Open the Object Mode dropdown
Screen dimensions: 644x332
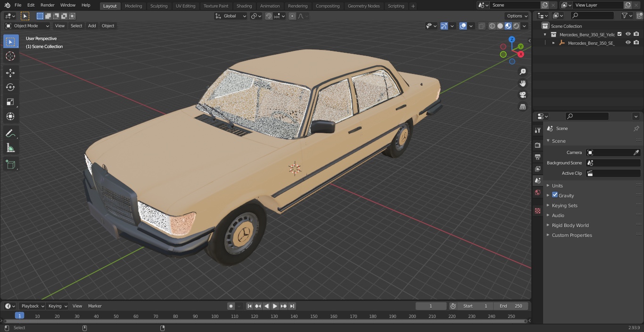(x=27, y=26)
